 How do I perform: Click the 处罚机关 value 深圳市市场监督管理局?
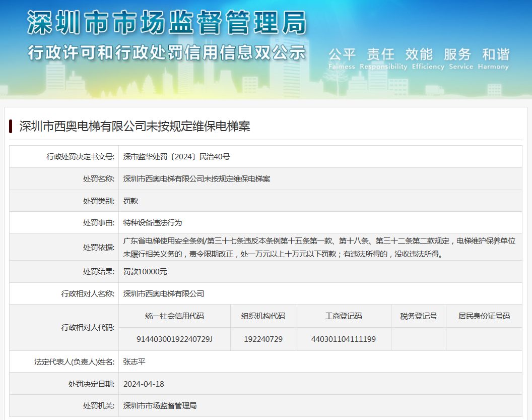[160, 405]
